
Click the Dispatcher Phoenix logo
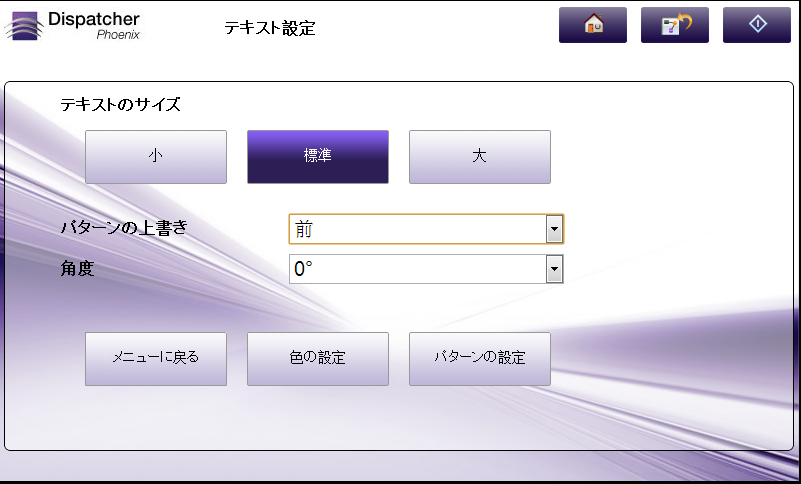coord(73,26)
